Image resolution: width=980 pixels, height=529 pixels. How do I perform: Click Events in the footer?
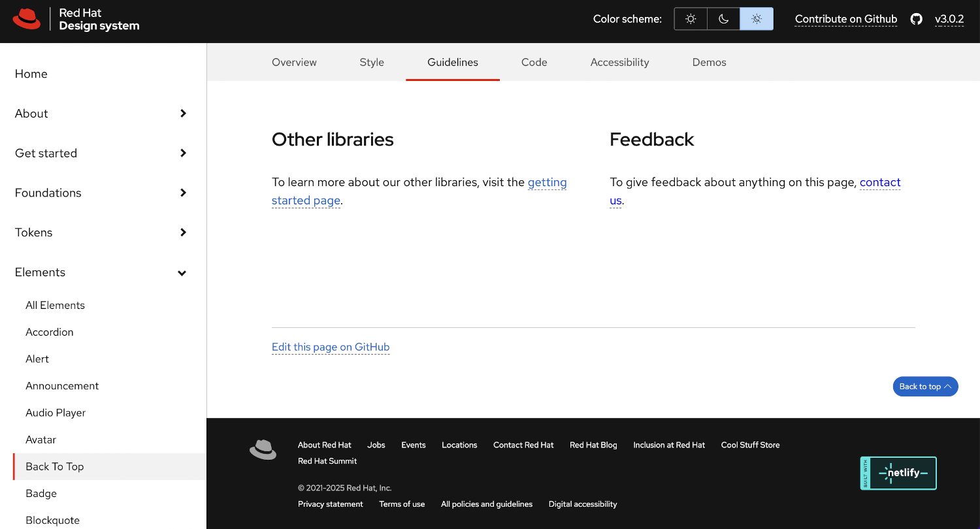[x=414, y=445]
